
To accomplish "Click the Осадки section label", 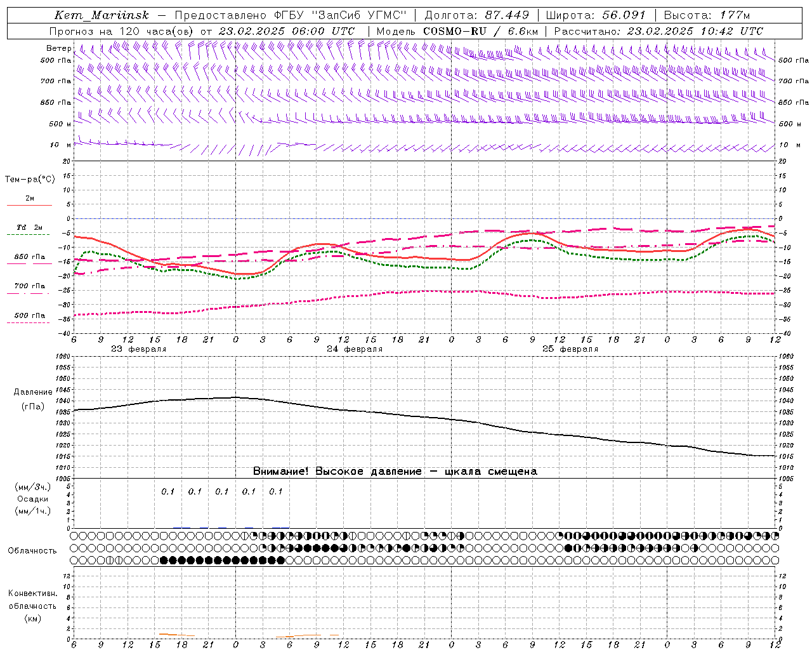I will pyautogui.click(x=33, y=499).
